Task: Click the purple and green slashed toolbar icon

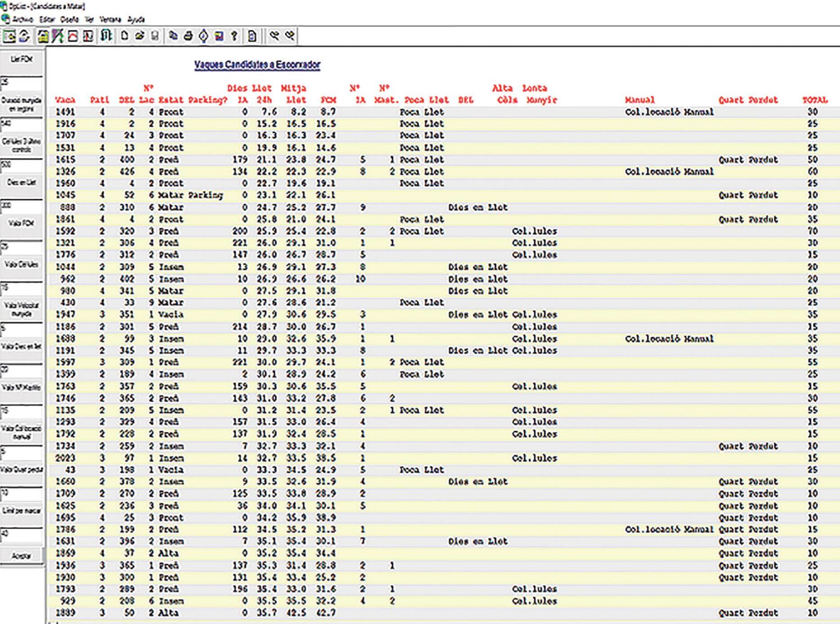Action: pos(58,36)
